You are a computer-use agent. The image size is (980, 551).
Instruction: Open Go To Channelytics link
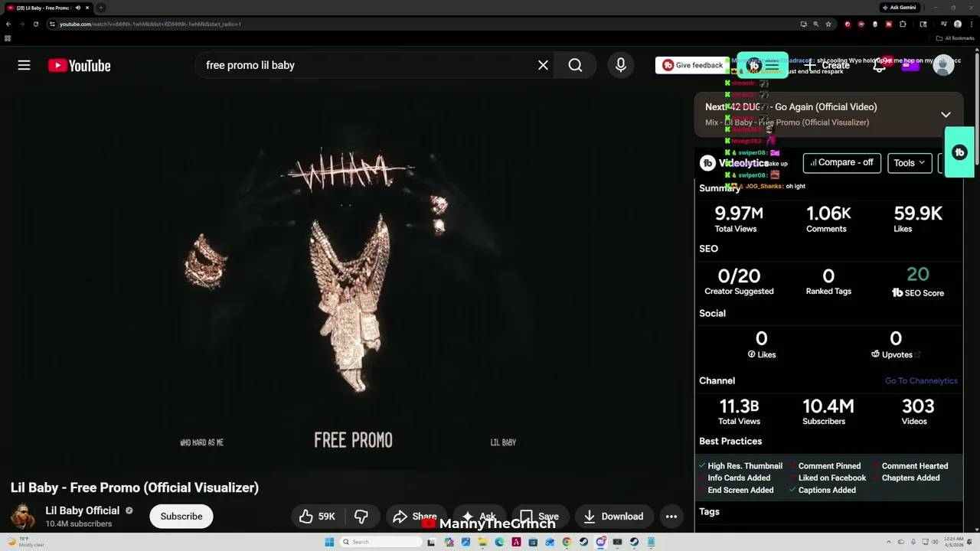921,380
